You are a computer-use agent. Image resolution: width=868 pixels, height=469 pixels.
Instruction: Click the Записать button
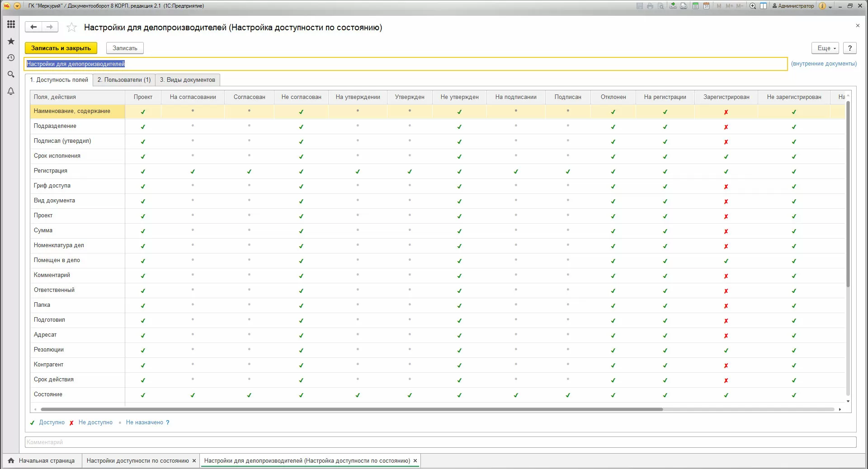point(125,48)
